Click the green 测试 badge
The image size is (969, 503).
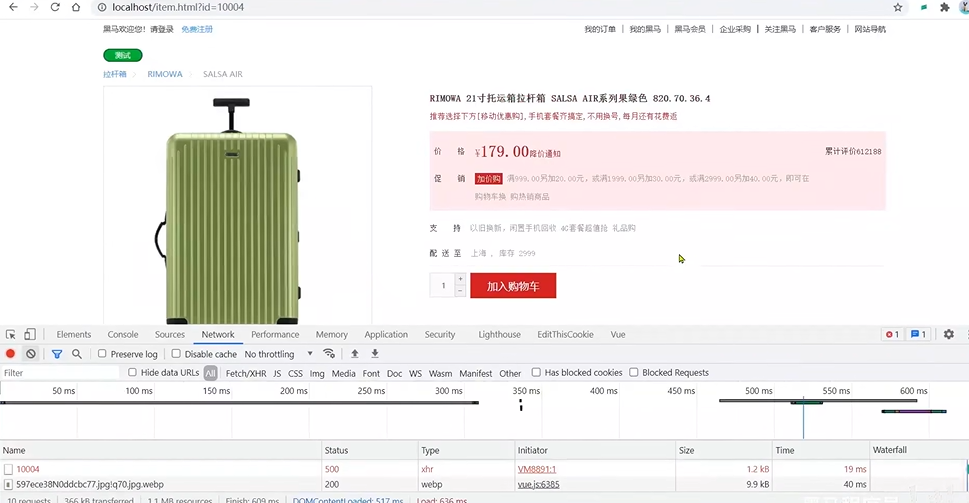(122, 56)
